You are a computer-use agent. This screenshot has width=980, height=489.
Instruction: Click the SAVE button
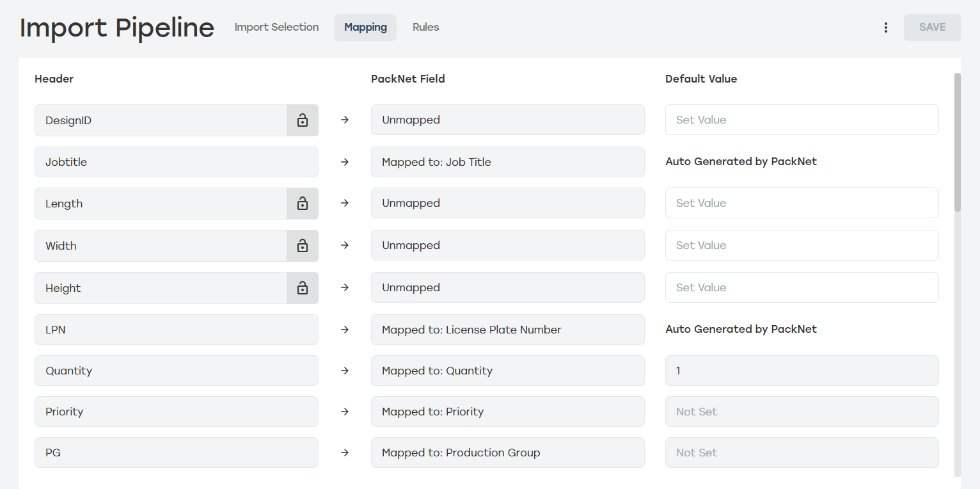pos(931,27)
